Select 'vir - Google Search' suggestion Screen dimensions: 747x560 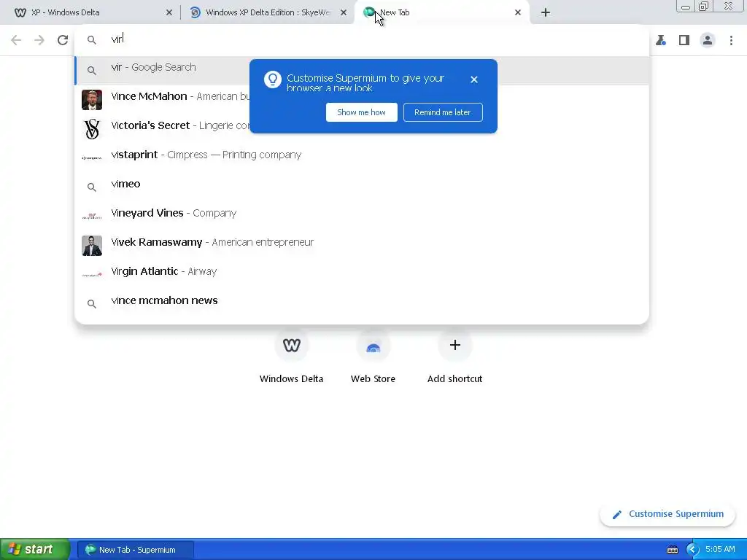362,70
